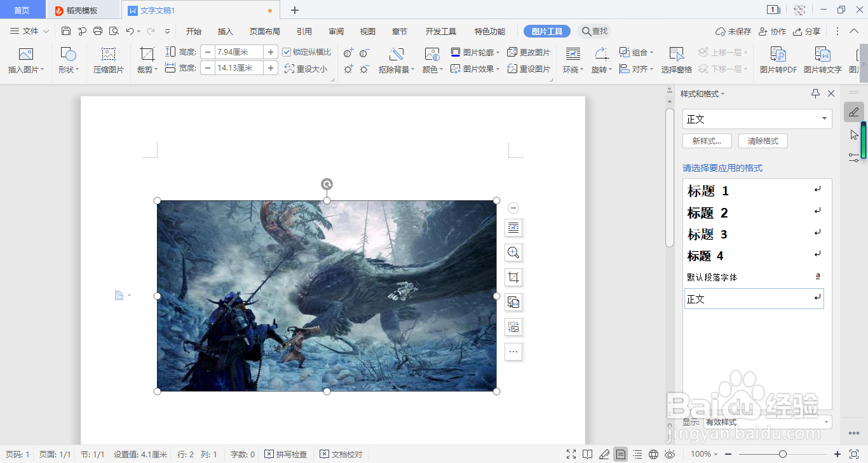Toggle reading view icon in status bar
The image size is (868, 463).
[x=588, y=454]
